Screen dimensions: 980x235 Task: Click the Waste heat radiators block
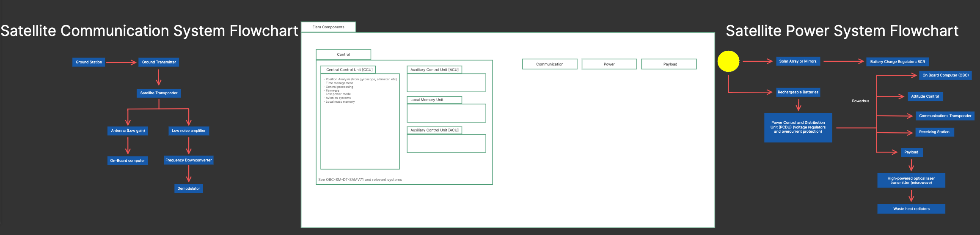pyautogui.click(x=911, y=209)
